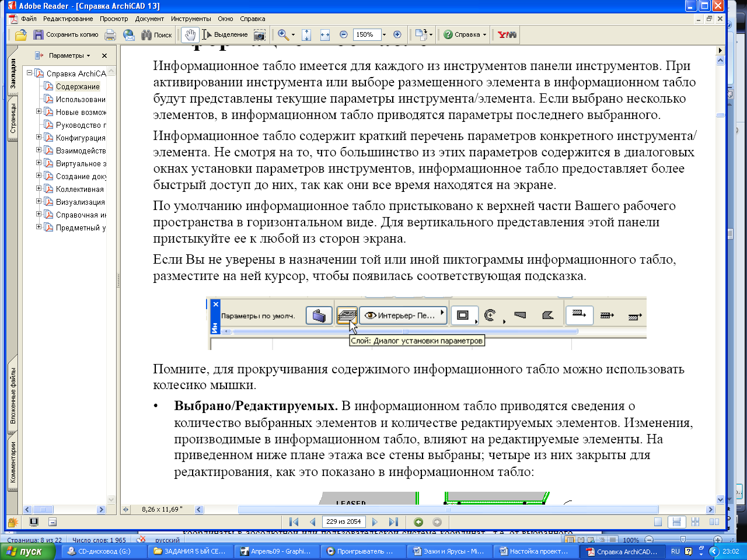Switch to Continuous Facing layout
The image size is (747, 560).
[695, 522]
